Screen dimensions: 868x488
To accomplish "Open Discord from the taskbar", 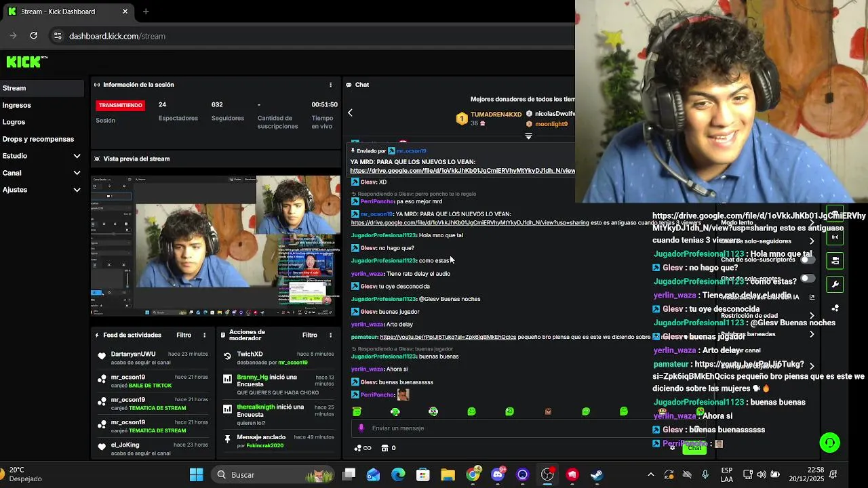I will click(x=498, y=474).
